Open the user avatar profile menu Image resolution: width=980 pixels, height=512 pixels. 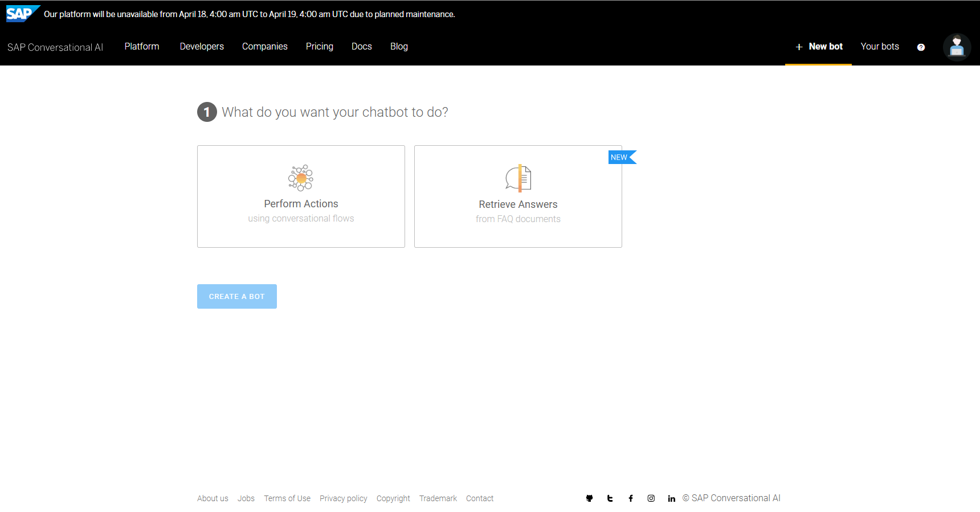click(957, 47)
